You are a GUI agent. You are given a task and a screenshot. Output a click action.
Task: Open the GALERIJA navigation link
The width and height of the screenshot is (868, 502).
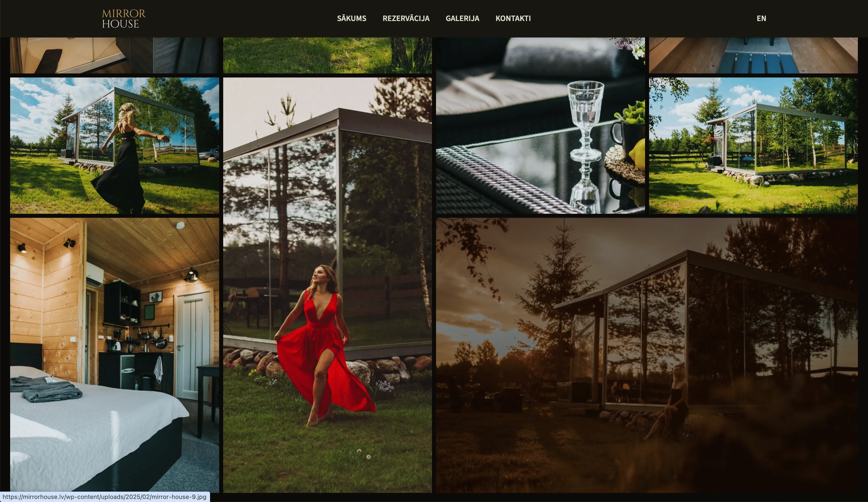[462, 18]
